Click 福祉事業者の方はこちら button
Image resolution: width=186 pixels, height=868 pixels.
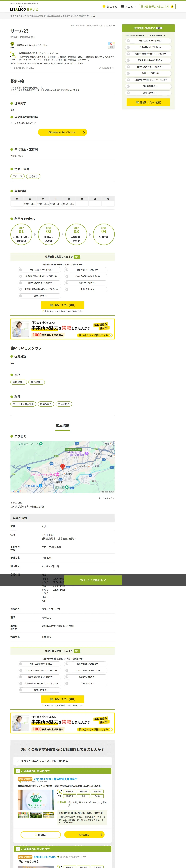(x=157, y=7)
